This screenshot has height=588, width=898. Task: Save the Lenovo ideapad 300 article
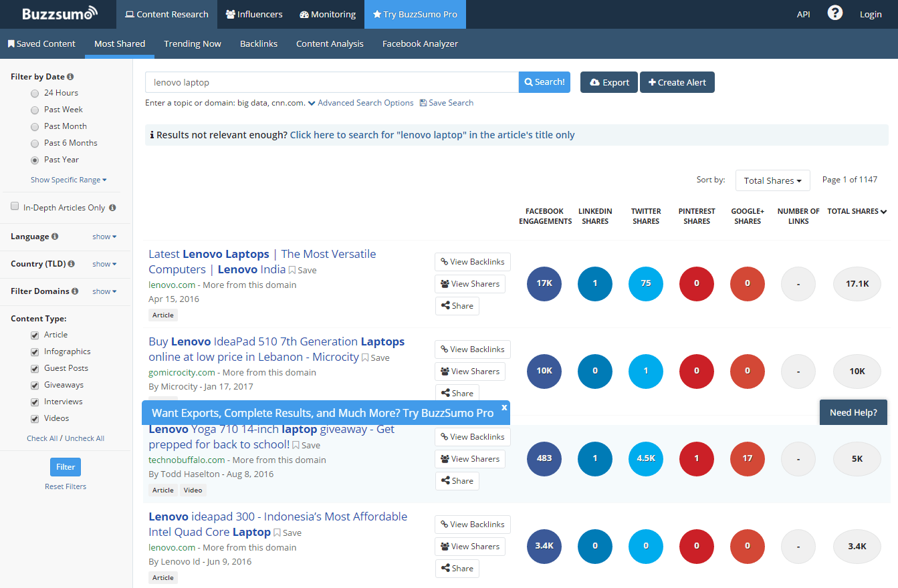click(287, 533)
